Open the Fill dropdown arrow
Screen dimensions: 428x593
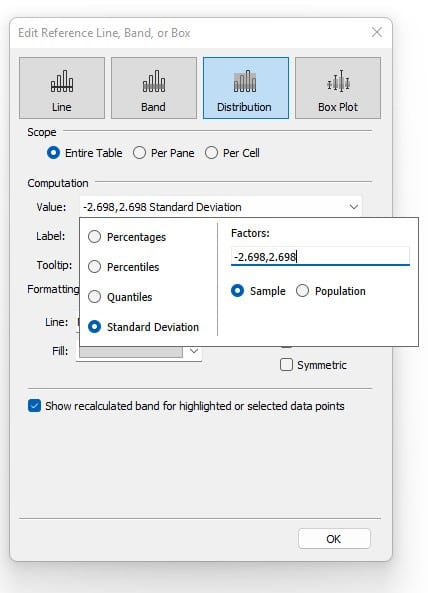[194, 351]
